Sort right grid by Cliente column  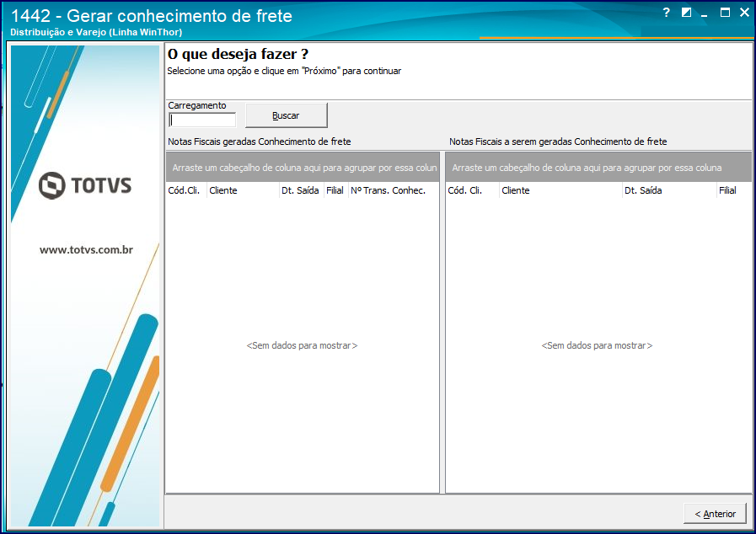coord(560,190)
